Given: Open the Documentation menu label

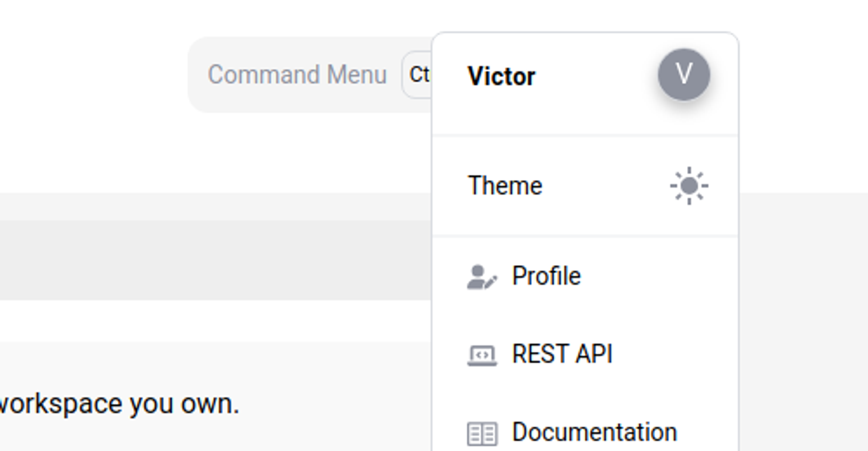Looking at the screenshot, I should click(594, 432).
